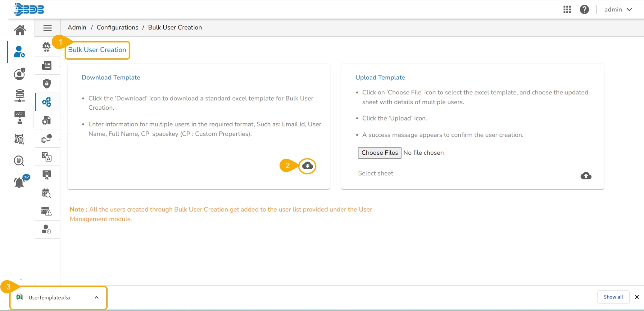Click the 'No file chosen' text
The image size is (644, 311).
pyautogui.click(x=423, y=153)
